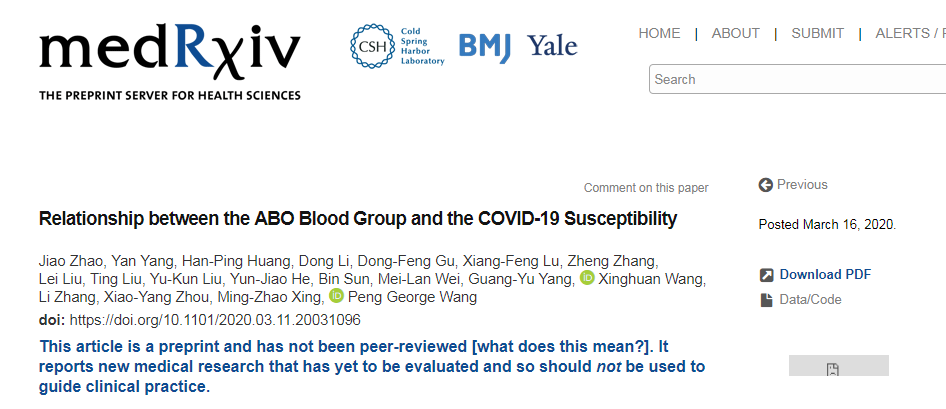Screen dimensions: 946x409
Task: Open the DOI link for the article
Action: (x=214, y=320)
